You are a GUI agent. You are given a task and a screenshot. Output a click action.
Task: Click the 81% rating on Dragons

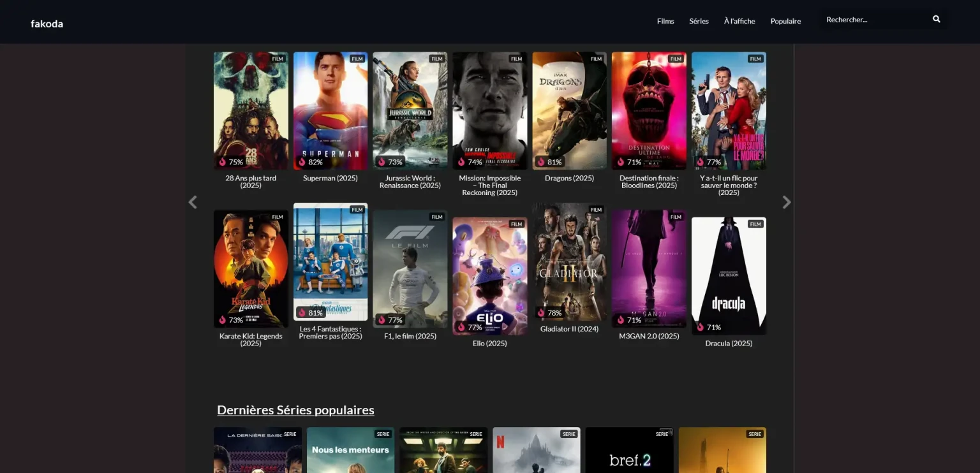[x=554, y=162]
